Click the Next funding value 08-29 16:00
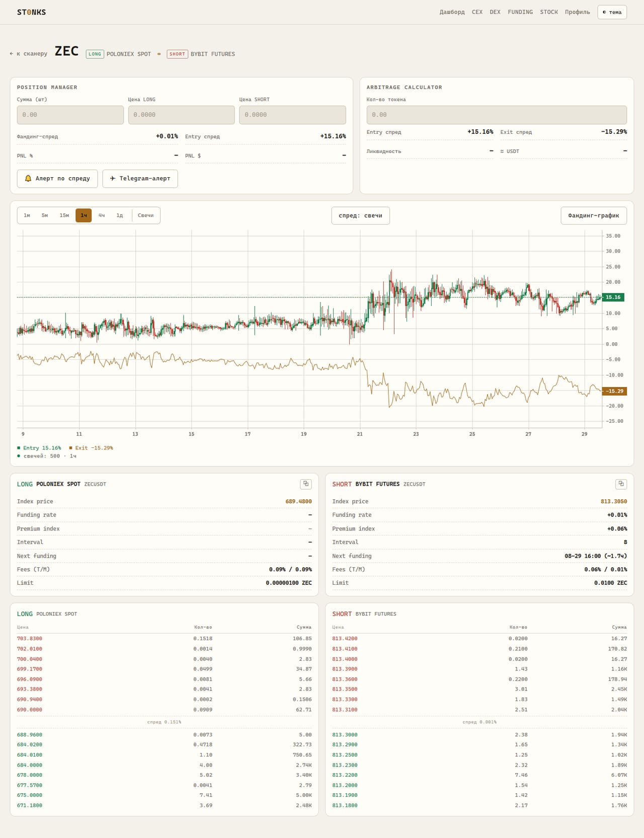The height and width of the screenshot is (838, 644). click(596, 556)
